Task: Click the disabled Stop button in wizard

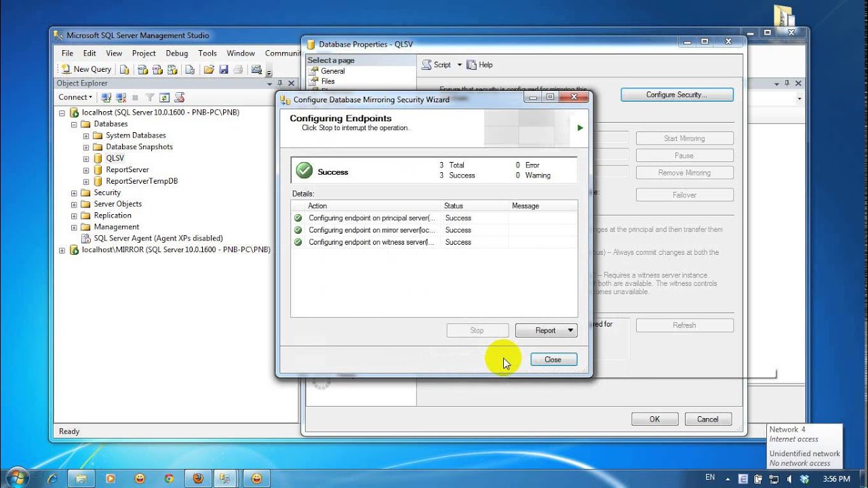Action: (x=477, y=331)
